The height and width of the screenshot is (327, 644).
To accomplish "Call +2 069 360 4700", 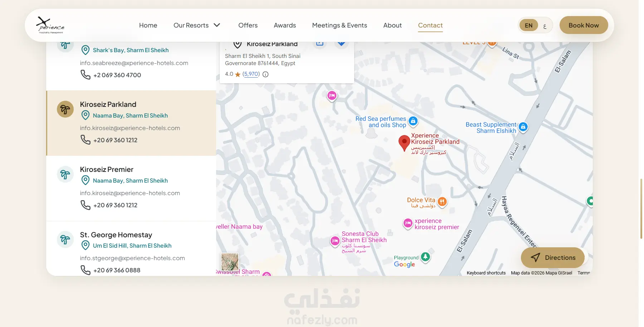I will (x=117, y=75).
